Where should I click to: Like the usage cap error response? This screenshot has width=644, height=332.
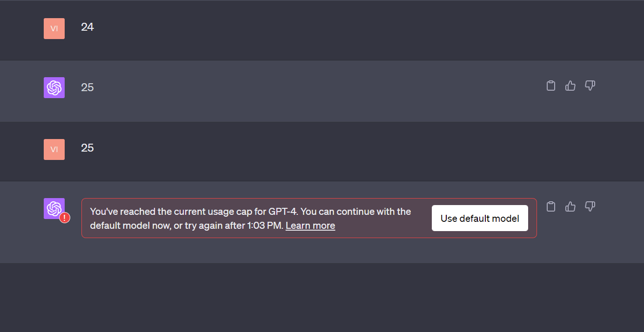pyautogui.click(x=570, y=206)
